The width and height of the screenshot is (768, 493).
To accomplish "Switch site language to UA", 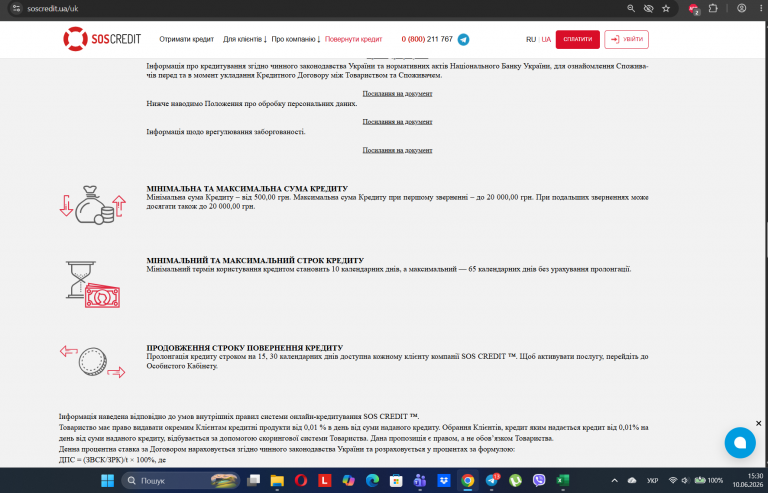I will coord(546,39).
